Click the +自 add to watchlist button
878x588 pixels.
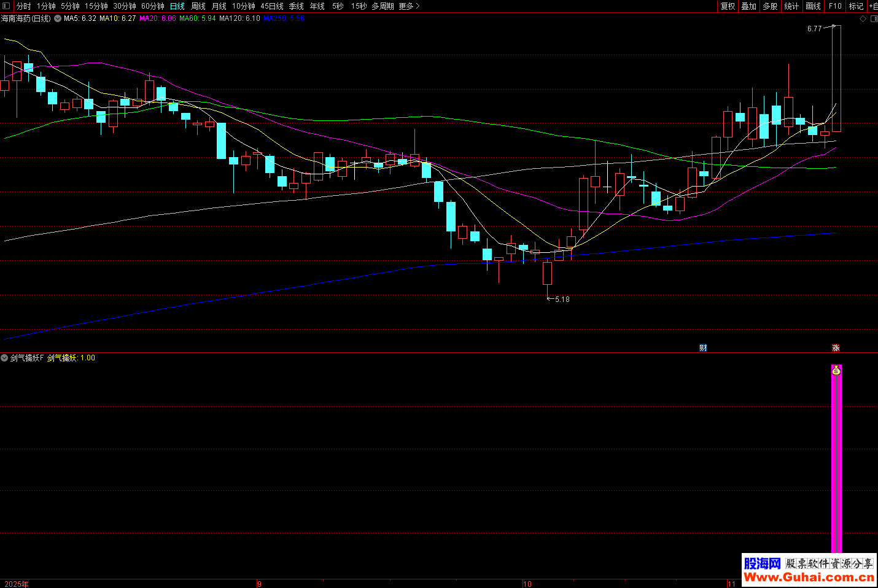point(872,6)
